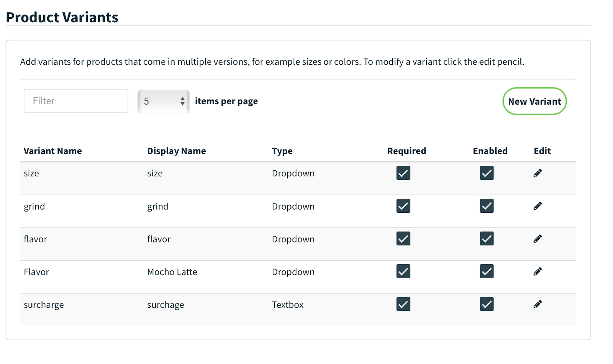Edit the surcharge variant with pencil icon
This screenshot has width=613, height=364.
538,304
